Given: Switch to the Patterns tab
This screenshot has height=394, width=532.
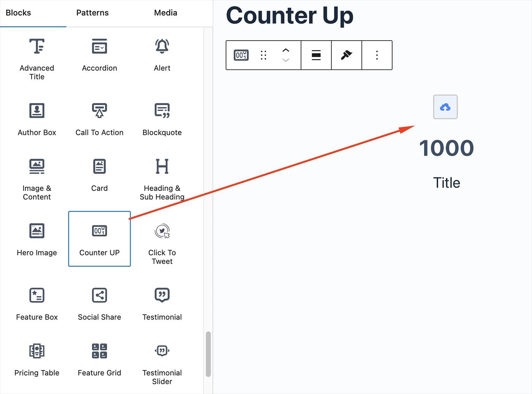Looking at the screenshot, I should pos(92,13).
